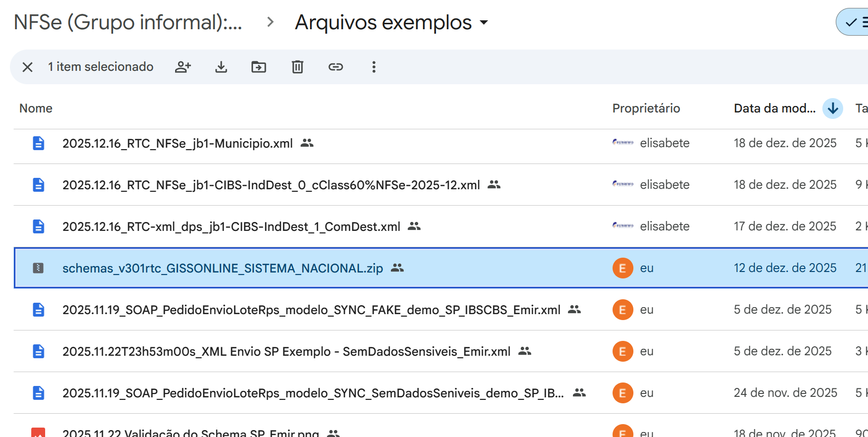This screenshot has height=437, width=868.
Task: Click the Proprietário column header
Action: coord(646,108)
